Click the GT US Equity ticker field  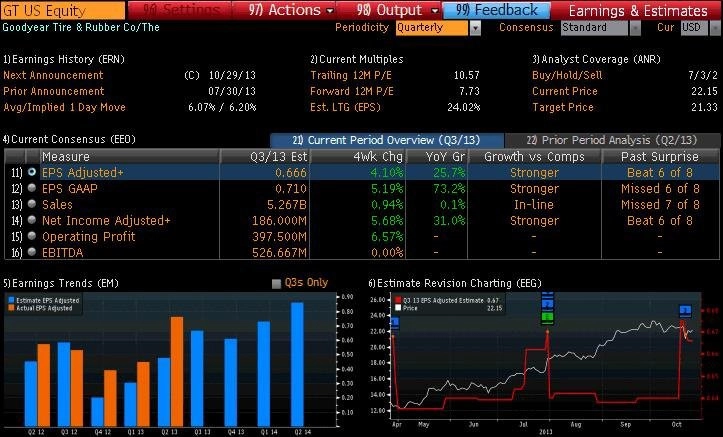tap(63, 10)
